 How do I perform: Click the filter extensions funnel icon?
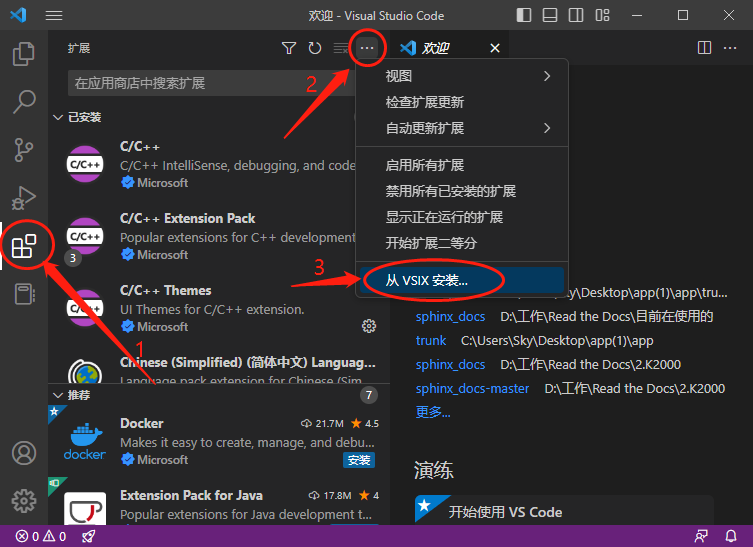click(289, 48)
